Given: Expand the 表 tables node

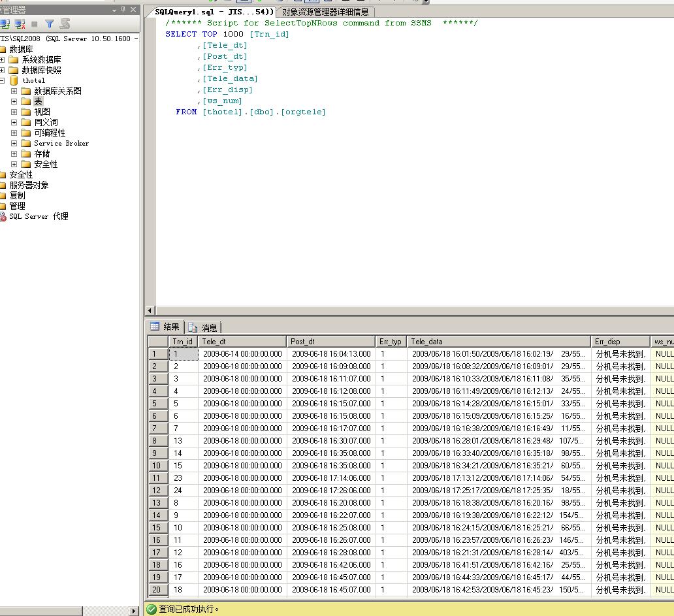Looking at the screenshot, I should pos(14,101).
